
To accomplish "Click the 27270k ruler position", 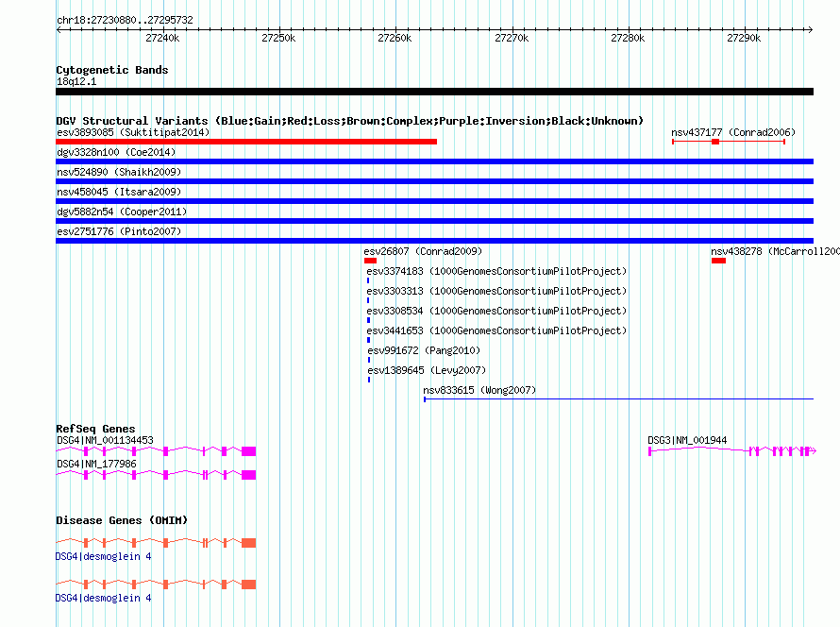I will (512, 38).
